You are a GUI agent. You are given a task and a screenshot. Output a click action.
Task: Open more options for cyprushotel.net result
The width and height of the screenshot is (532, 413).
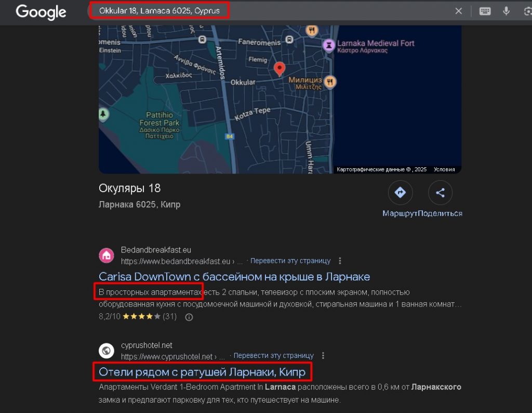click(x=323, y=355)
